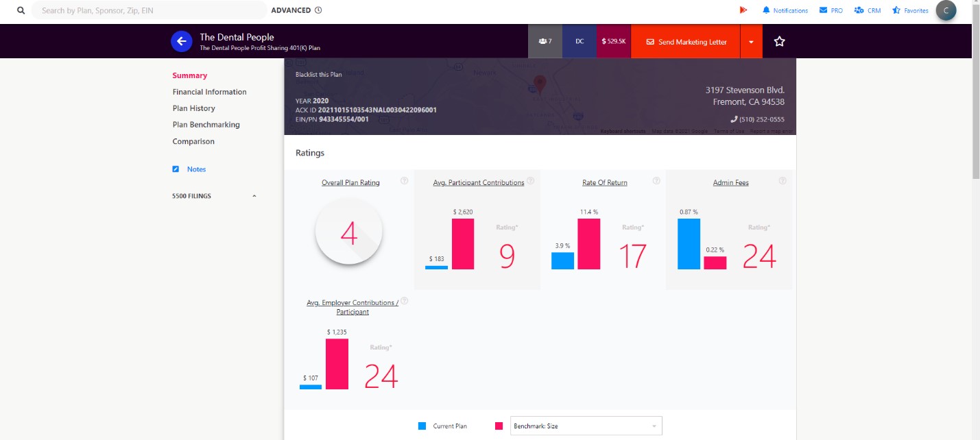
Task: Click the blue back arrow button
Action: 181,41
